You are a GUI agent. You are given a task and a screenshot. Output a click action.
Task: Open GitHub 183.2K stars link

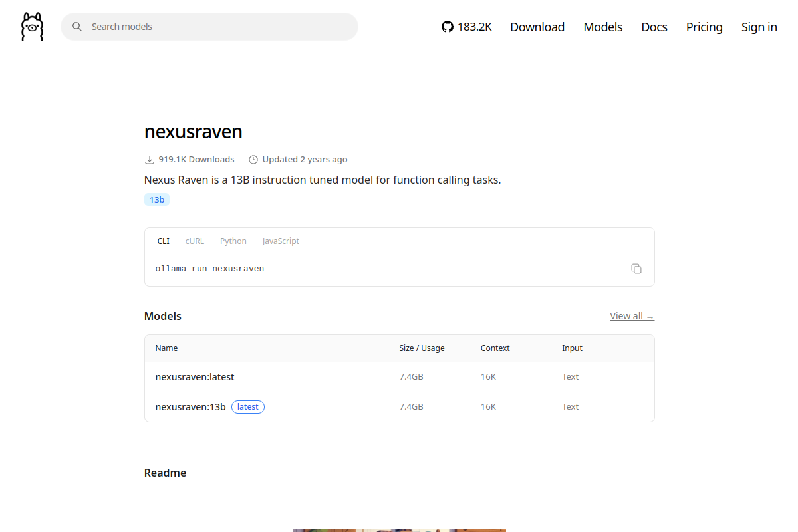point(467,27)
